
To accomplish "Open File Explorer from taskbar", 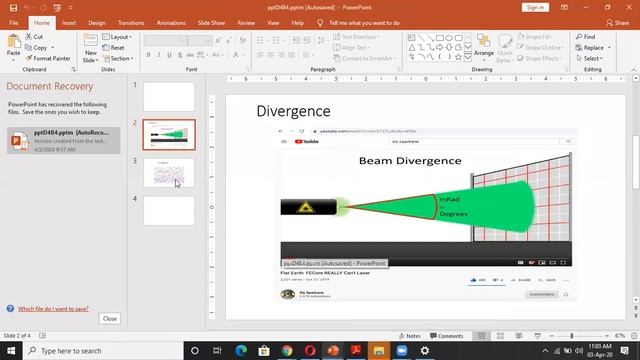I will 379,351.
